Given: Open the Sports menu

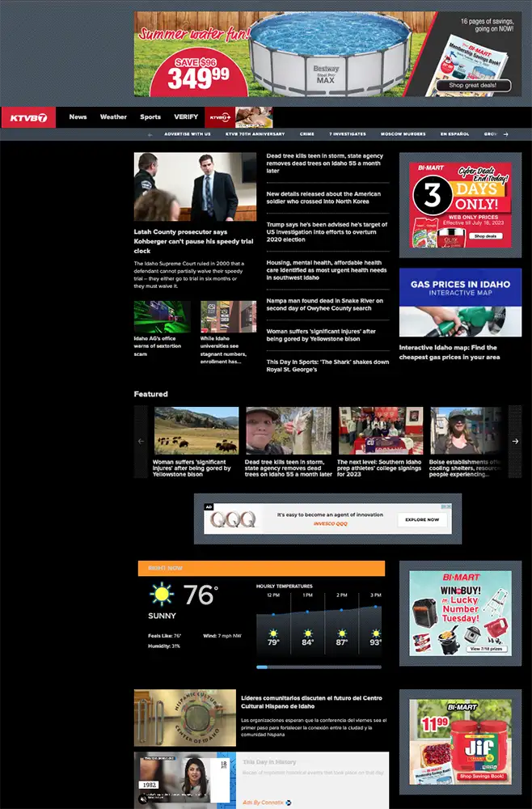Looking at the screenshot, I should tap(150, 117).
